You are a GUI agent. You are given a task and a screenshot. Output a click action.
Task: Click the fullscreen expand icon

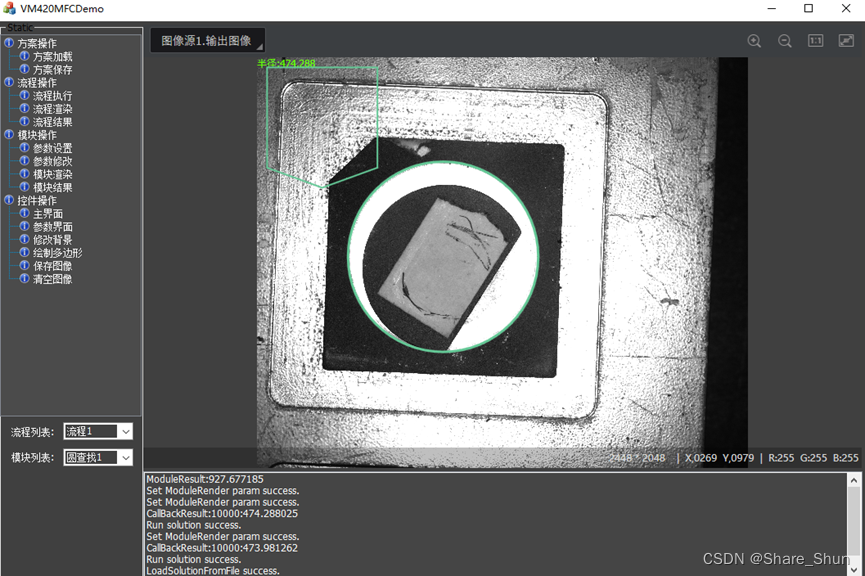click(x=846, y=40)
